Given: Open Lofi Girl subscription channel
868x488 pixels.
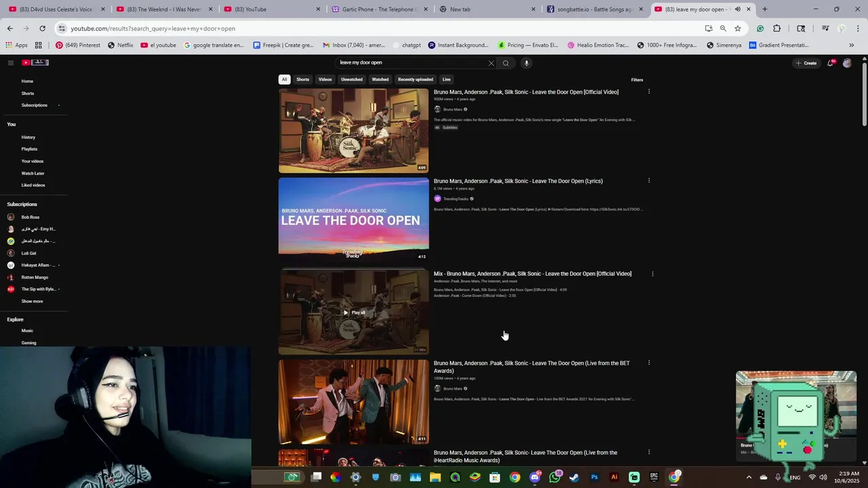Looking at the screenshot, I should tap(29, 253).
